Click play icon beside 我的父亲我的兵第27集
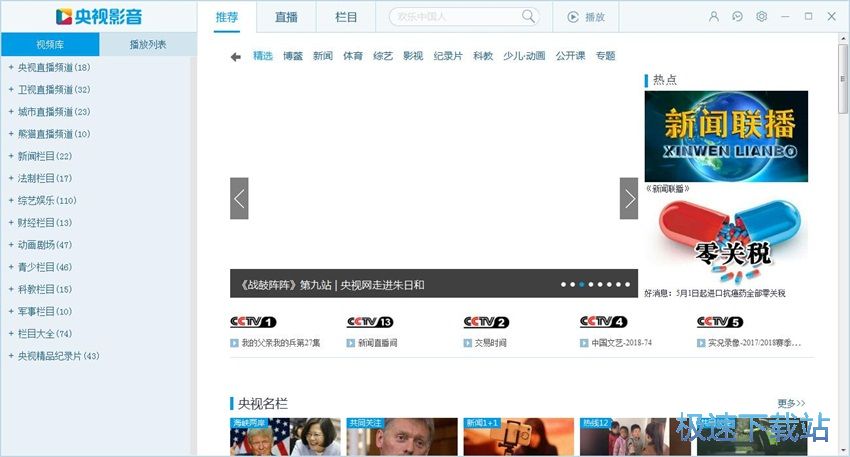The height and width of the screenshot is (457, 850). [x=234, y=343]
